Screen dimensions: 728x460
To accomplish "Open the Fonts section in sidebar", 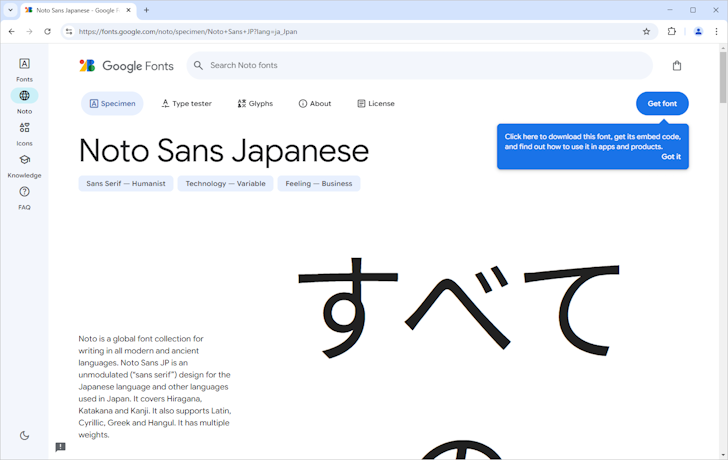I will (x=24, y=70).
